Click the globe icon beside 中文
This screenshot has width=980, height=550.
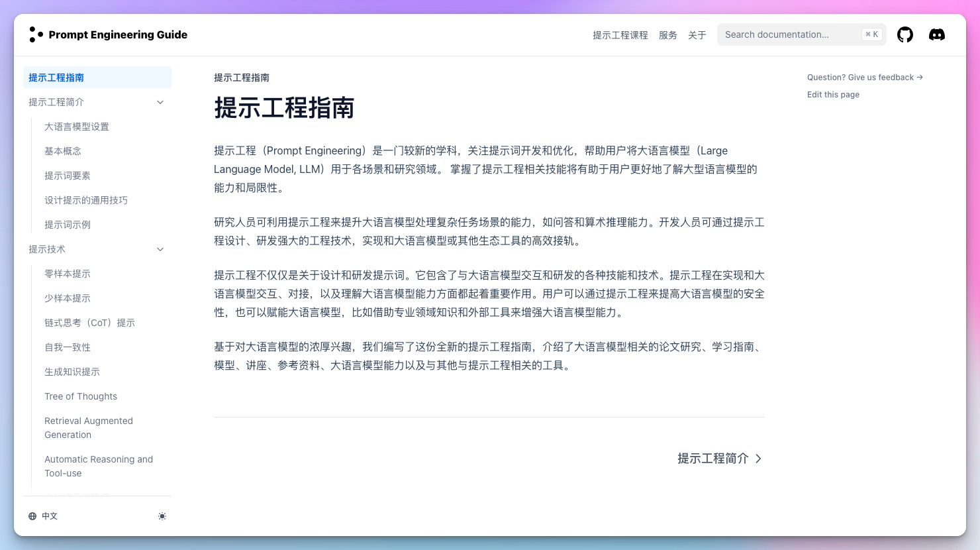point(32,516)
